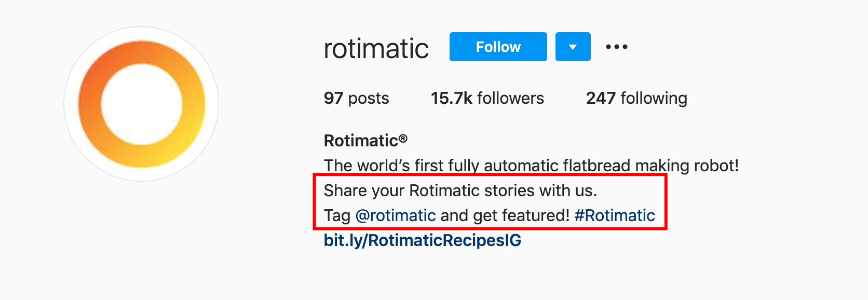
Task: Click the words 'and get featured!'
Action: click(x=505, y=215)
